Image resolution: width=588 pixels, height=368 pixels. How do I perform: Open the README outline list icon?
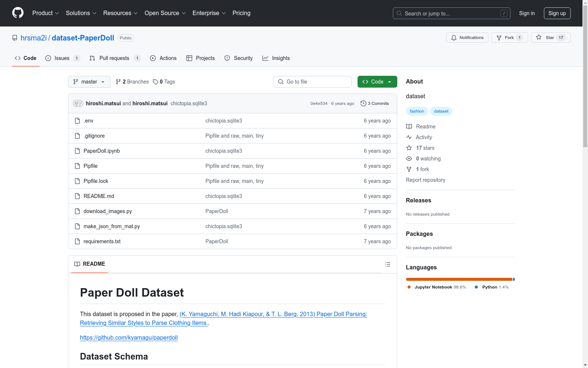pyautogui.click(x=388, y=264)
